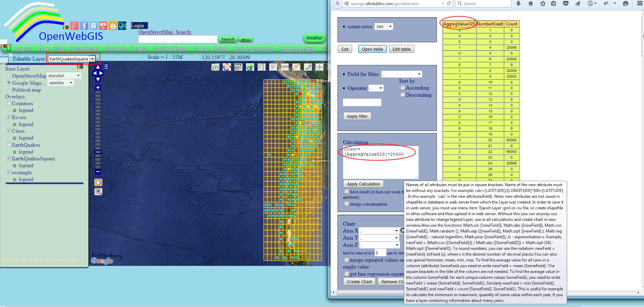
Task: Click the bookmark star in the browser toolbar
Action: click(543, 4)
